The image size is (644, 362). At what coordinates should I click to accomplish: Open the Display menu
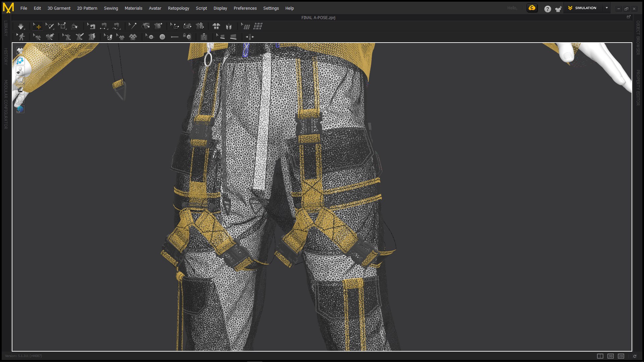pos(220,8)
